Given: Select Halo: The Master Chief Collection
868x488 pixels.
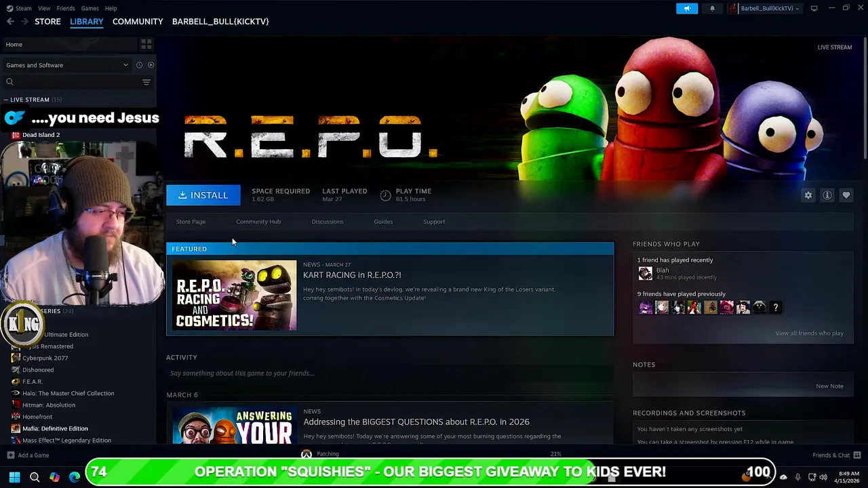Looking at the screenshot, I should coord(68,393).
